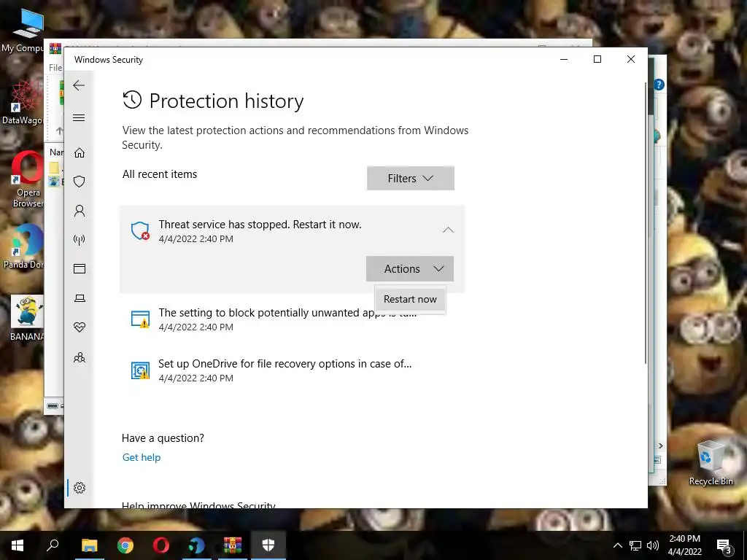Click the app window warning icon
Image resolution: width=747 pixels, height=560 pixels.
point(140,319)
